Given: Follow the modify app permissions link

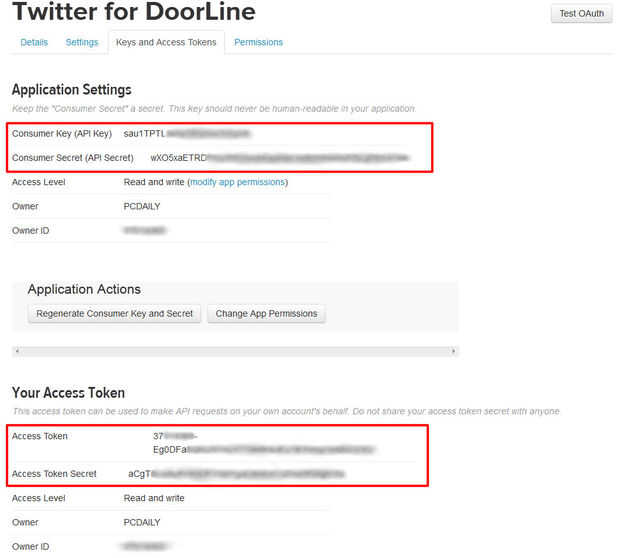Looking at the screenshot, I should (x=238, y=182).
